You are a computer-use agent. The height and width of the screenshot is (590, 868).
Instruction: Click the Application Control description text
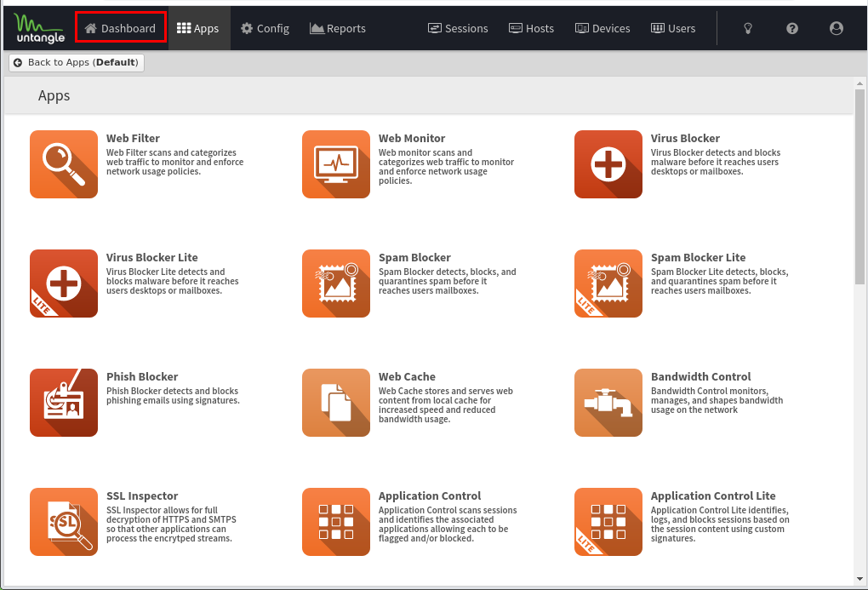pos(448,524)
